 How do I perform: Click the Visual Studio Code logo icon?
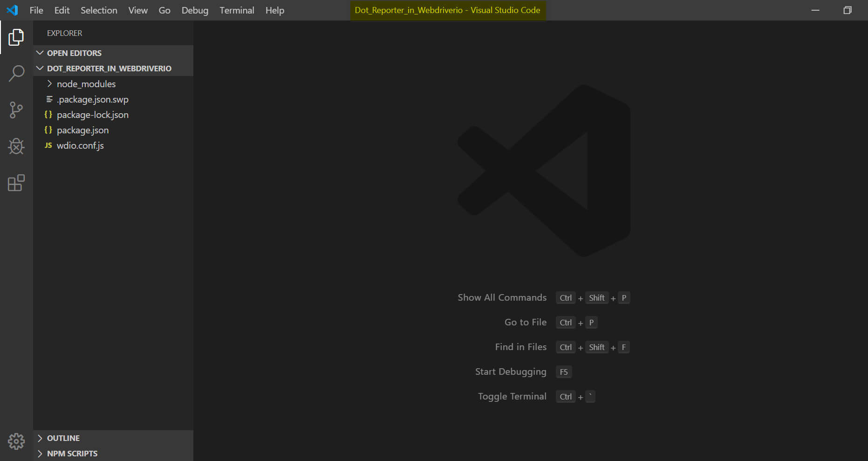[x=12, y=10]
